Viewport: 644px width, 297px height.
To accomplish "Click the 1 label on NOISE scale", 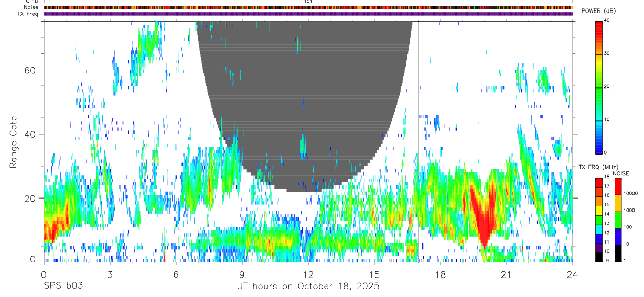I will point(625,260).
